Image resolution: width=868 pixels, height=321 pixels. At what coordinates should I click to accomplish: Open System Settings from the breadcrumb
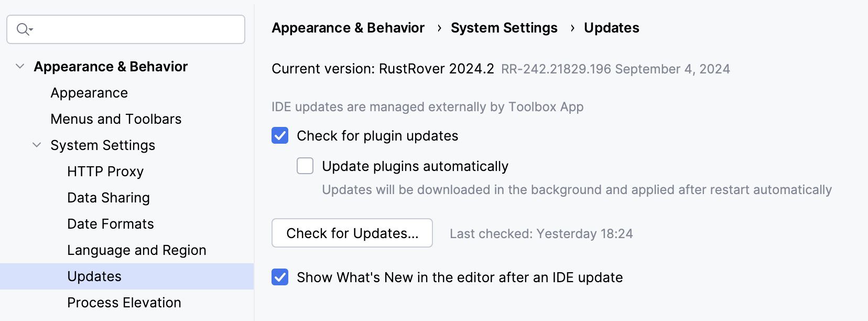point(504,27)
